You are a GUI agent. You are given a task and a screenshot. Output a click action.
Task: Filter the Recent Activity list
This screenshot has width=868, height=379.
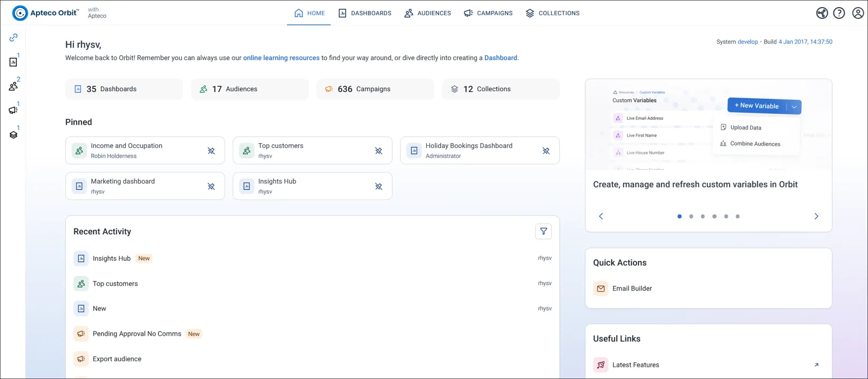pos(544,232)
